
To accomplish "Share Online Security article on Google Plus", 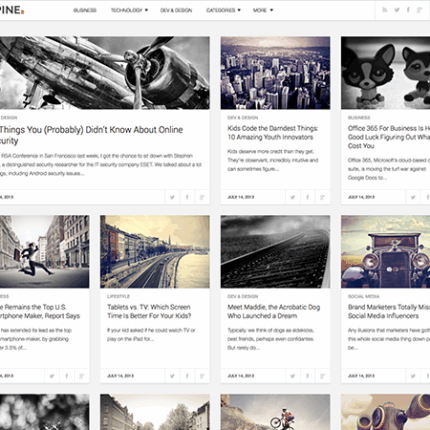I will [x=202, y=197].
